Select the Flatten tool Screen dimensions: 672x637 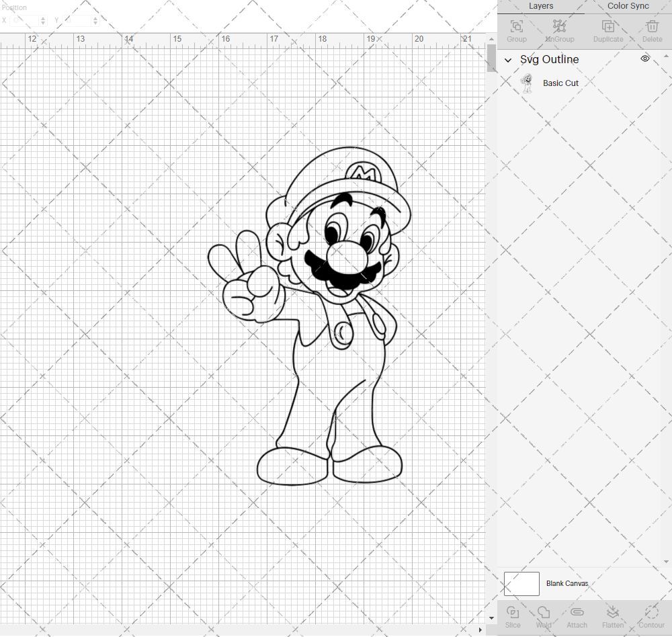613,613
